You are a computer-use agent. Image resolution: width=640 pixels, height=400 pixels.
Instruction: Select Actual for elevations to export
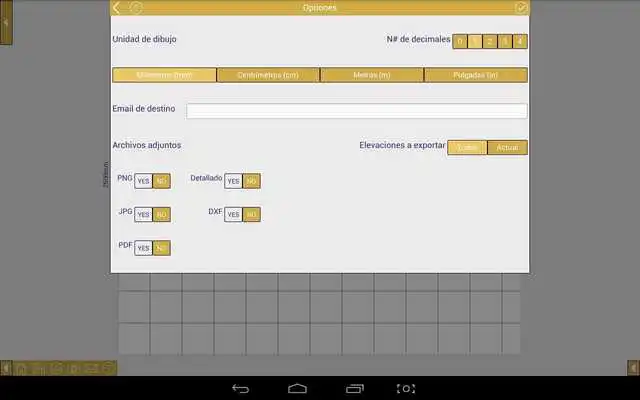click(507, 148)
